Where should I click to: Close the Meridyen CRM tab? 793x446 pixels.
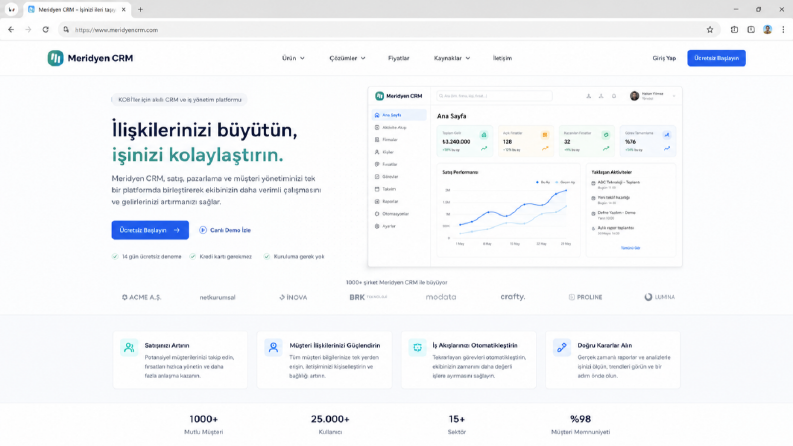click(x=123, y=10)
